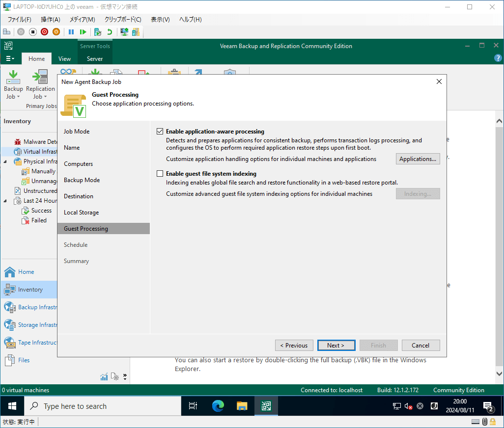Expand navigation pane overflow chevron
The height and width of the screenshot is (428, 504).
(125, 376)
